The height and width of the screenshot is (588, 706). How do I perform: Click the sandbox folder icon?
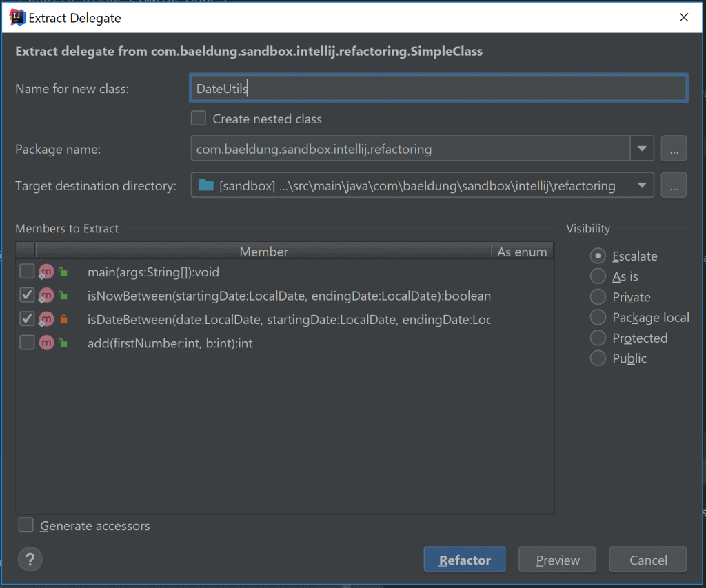point(205,185)
